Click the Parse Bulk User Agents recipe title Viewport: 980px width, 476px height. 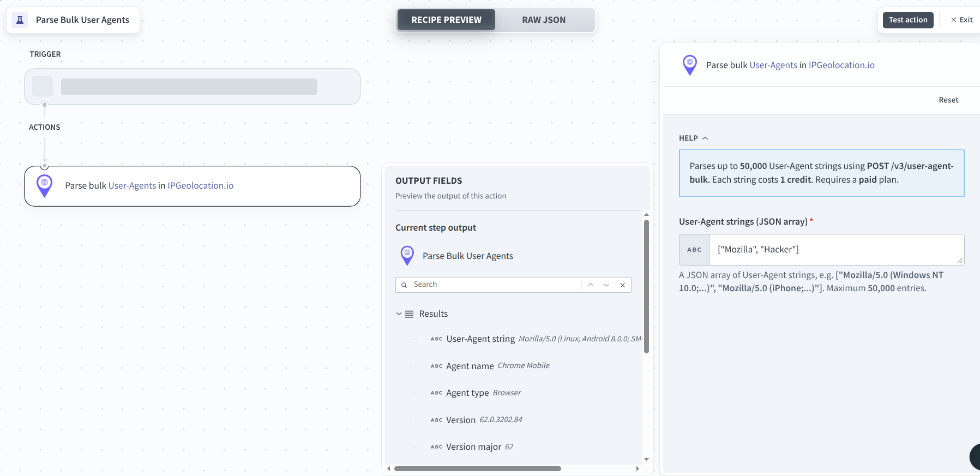click(x=82, y=20)
